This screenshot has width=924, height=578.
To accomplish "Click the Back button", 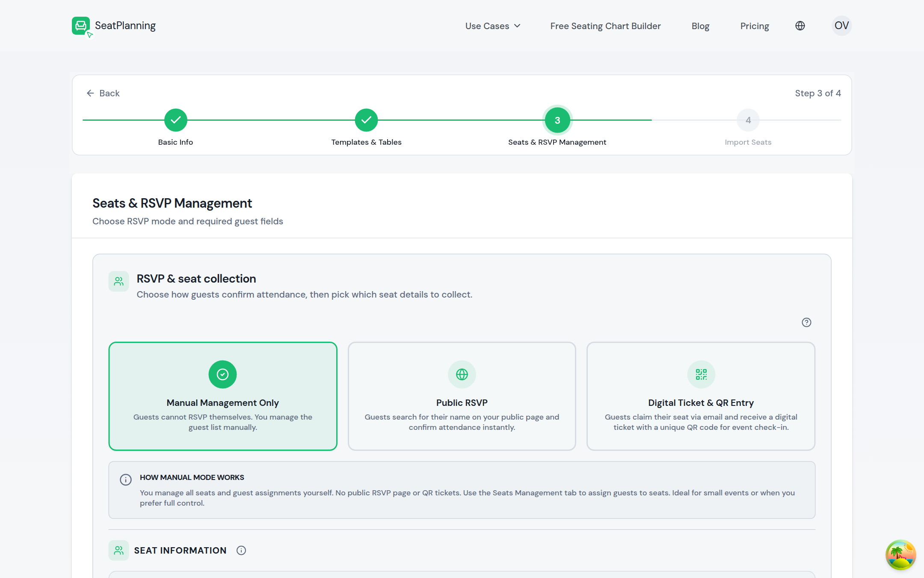I will pyautogui.click(x=103, y=93).
